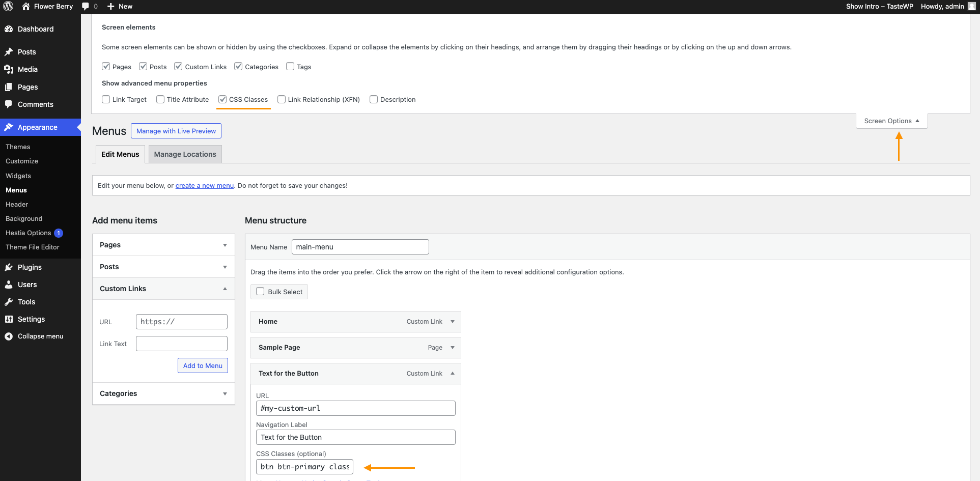Click the Add to Menu button
The height and width of the screenshot is (481, 980).
pos(203,365)
